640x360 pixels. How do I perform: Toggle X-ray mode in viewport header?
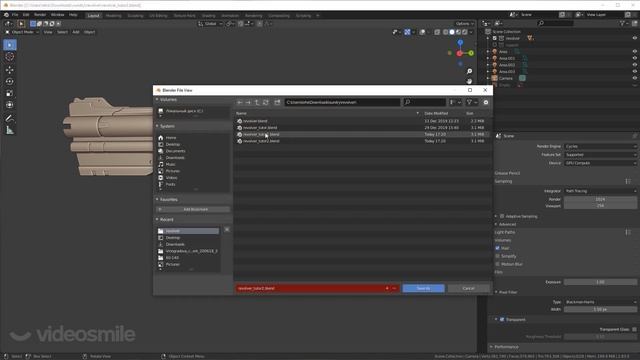point(437,32)
